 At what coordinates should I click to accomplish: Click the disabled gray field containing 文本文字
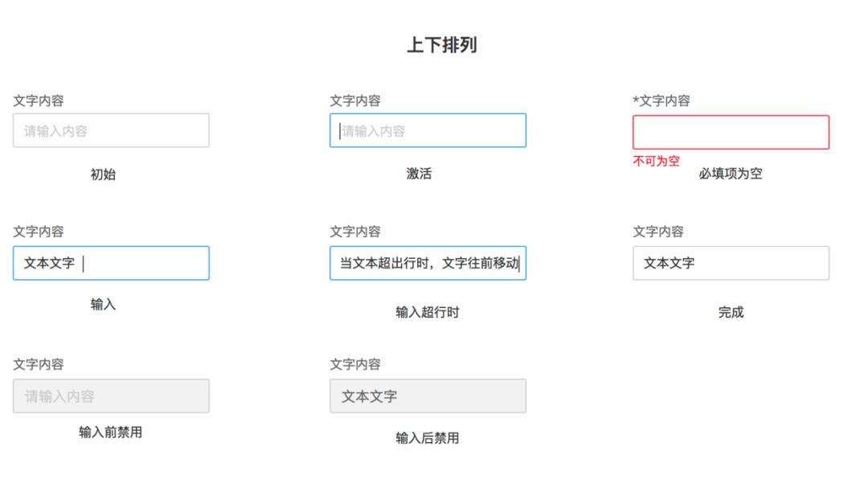428,396
